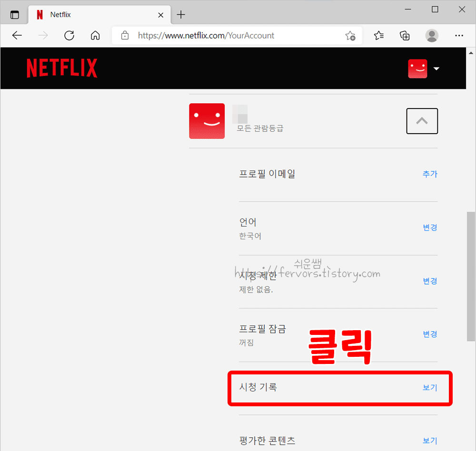The width and height of the screenshot is (476, 451).
Task: Collapse the profile section with chevron-up button
Action: 422,121
